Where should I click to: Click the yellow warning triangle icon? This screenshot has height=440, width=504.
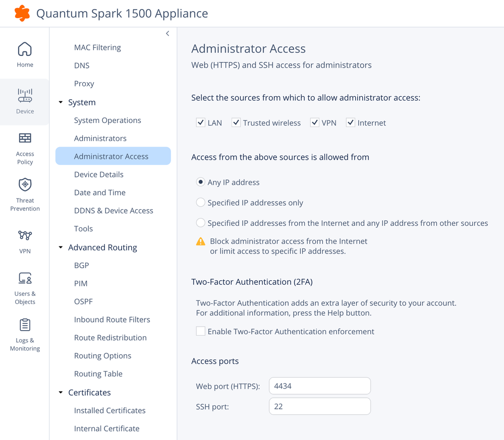(201, 241)
